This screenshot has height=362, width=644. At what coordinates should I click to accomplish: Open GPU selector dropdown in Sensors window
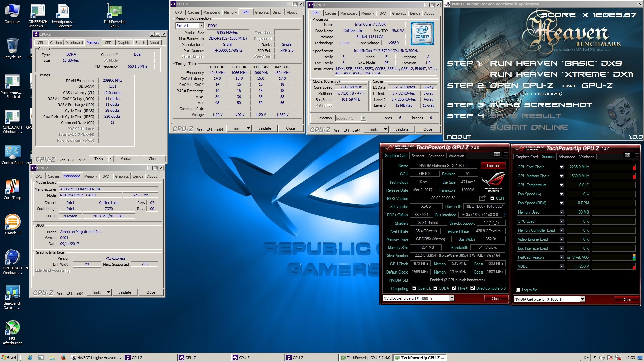pyautogui.click(x=582, y=299)
